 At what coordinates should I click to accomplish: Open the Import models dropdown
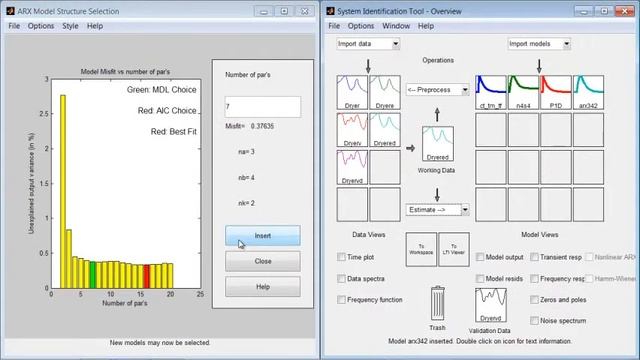(x=539, y=44)
